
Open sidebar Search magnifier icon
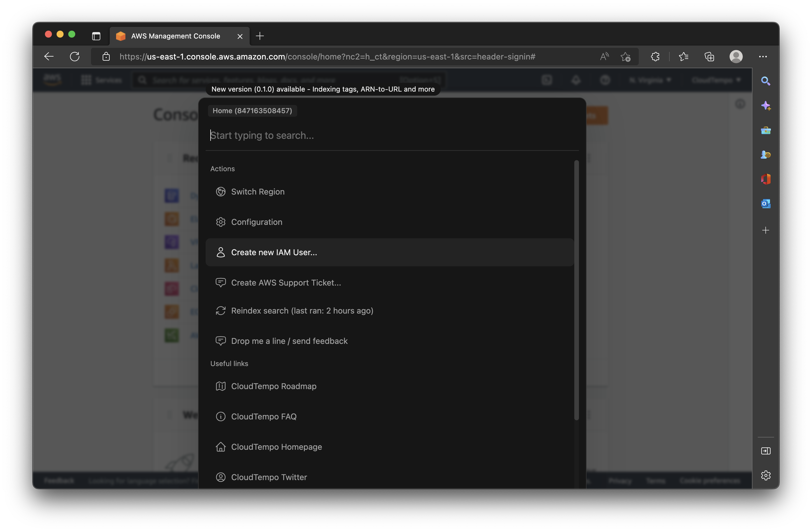[x=766, y=81]
